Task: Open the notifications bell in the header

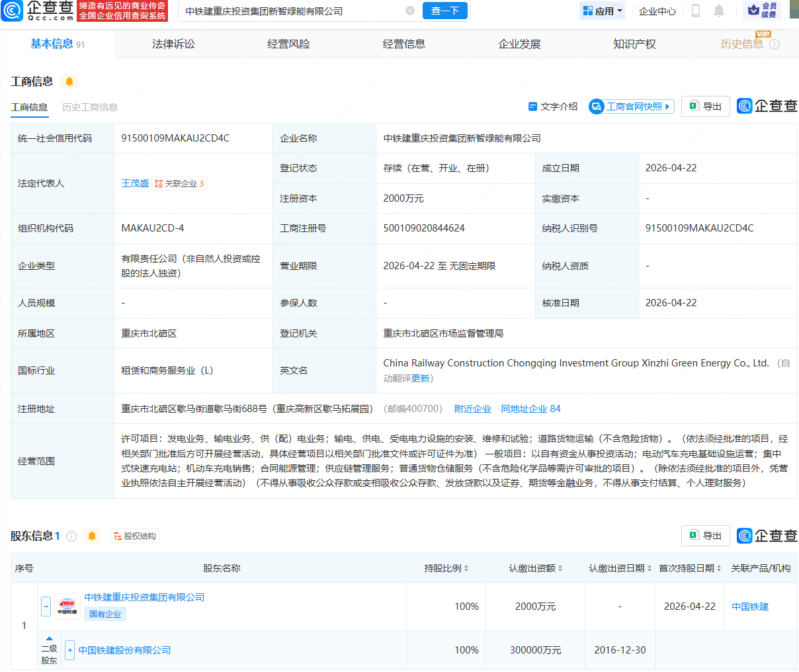Action: pos(719,11)
